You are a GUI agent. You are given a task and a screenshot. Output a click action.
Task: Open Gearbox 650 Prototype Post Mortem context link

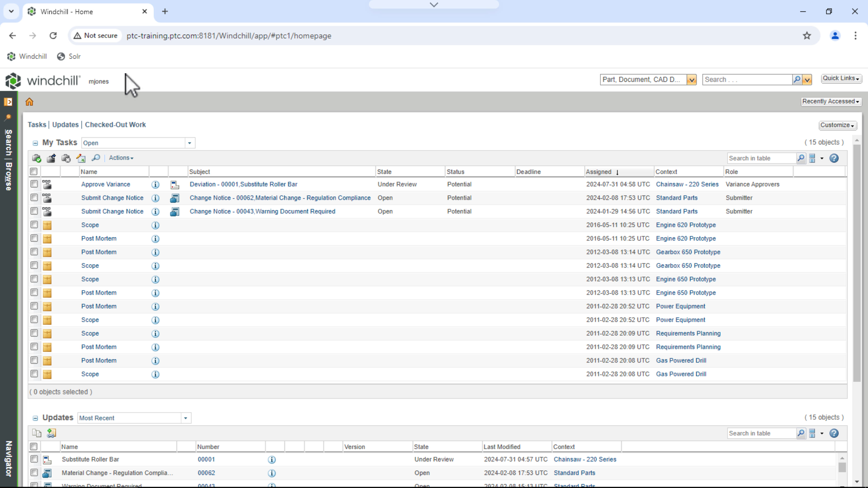688,252
